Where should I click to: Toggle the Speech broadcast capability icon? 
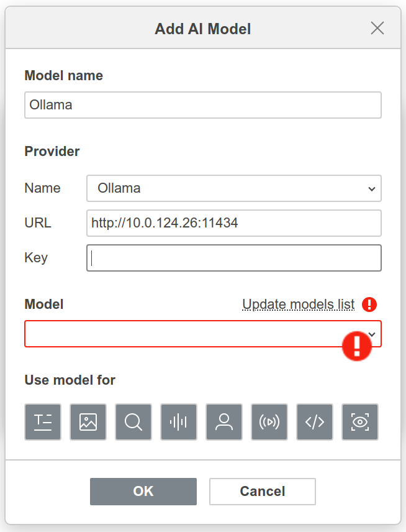[269, 422]
